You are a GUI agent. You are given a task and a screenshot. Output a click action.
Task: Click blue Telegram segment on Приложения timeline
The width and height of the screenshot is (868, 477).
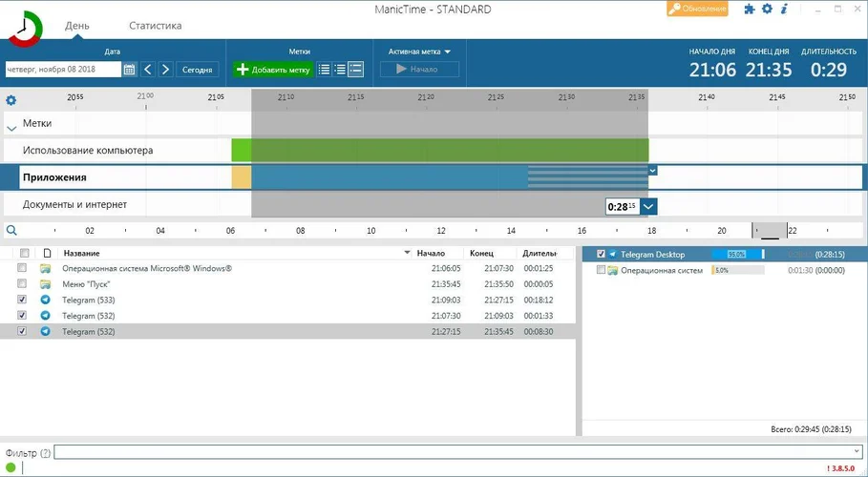(390, 177)
